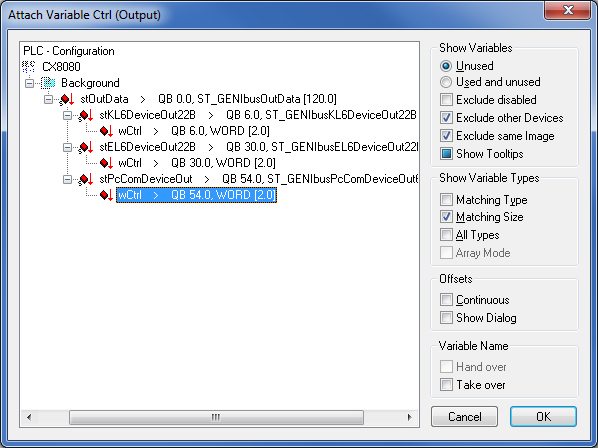Click the stPcComDeviceOut structure icon

(x=85, y=179)
